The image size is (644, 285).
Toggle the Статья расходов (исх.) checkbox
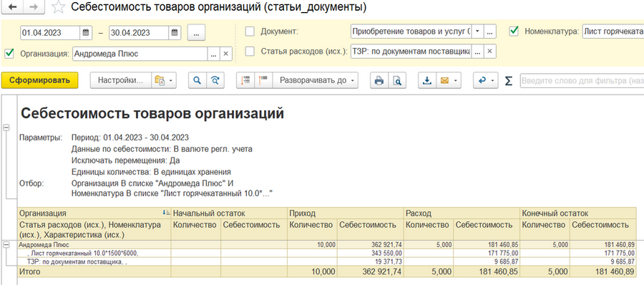point(250,52)
